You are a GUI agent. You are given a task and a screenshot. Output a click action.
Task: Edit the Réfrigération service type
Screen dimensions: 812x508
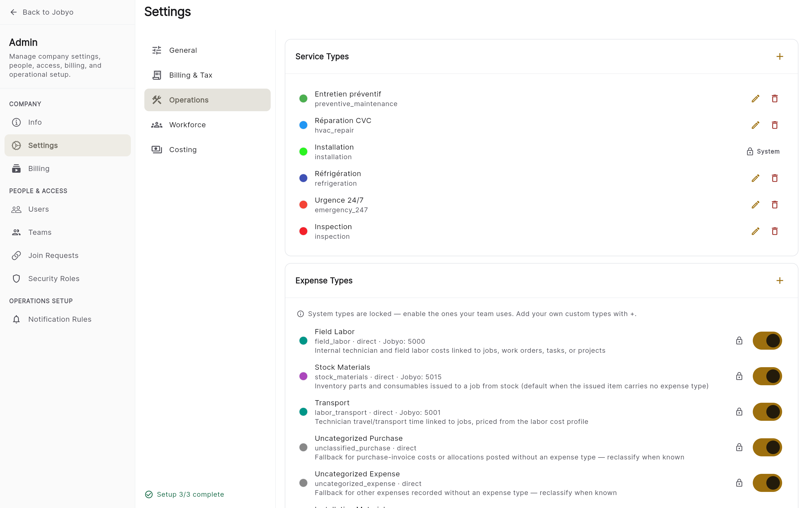pyautogui.click(x=755, y=178)
